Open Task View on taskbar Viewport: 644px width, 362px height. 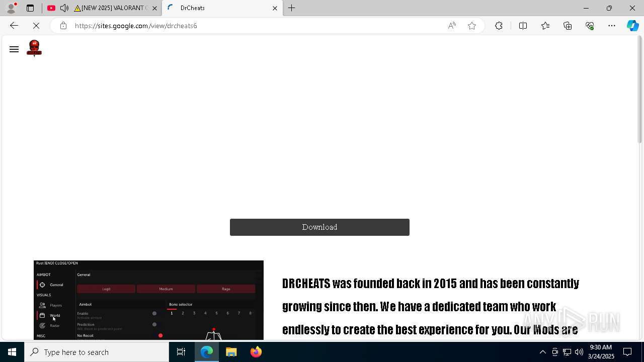click(181, 352)
